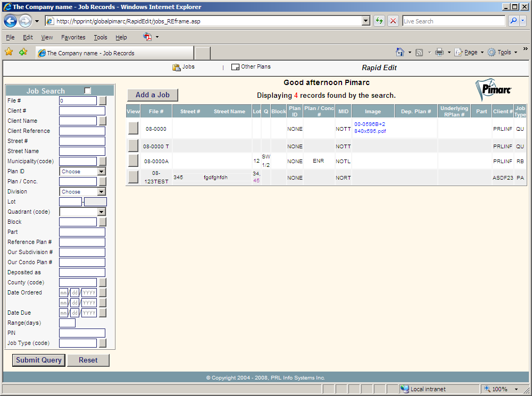Click the Submit Query button
532x396 pixels.
coord(39,360)
